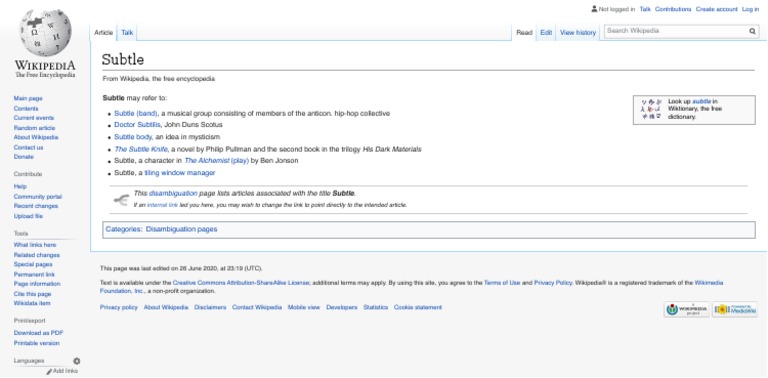
Task: Click the Add links pencil icon
Action: click(49, 372)
